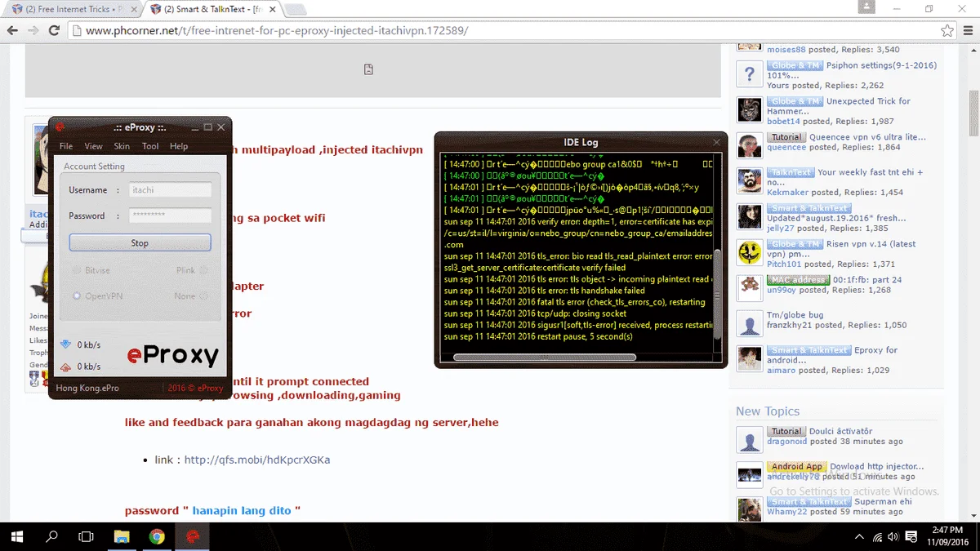Click the 2:47 PM taskbar clock
This screenshot has width=980, height=551.
947,531
